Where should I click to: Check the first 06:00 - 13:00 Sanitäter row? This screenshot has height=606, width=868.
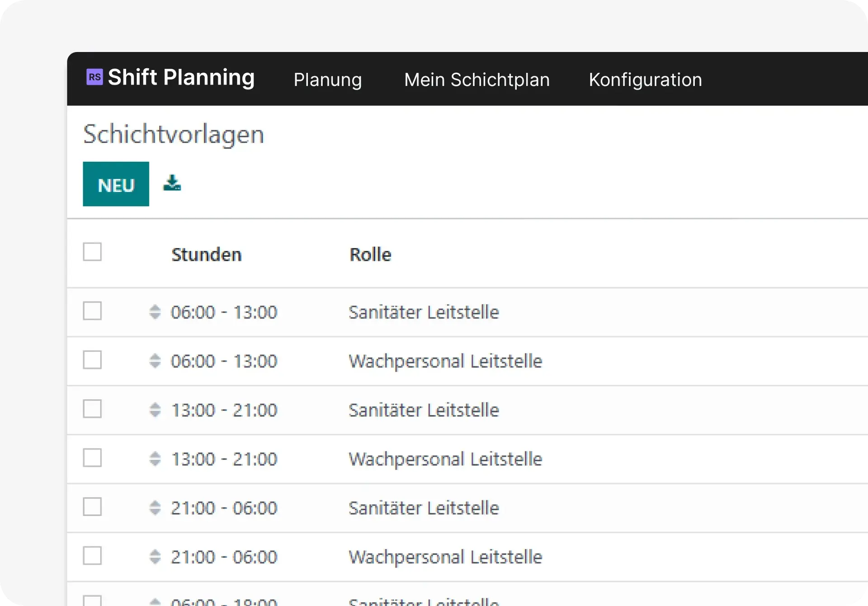point(92,311)
